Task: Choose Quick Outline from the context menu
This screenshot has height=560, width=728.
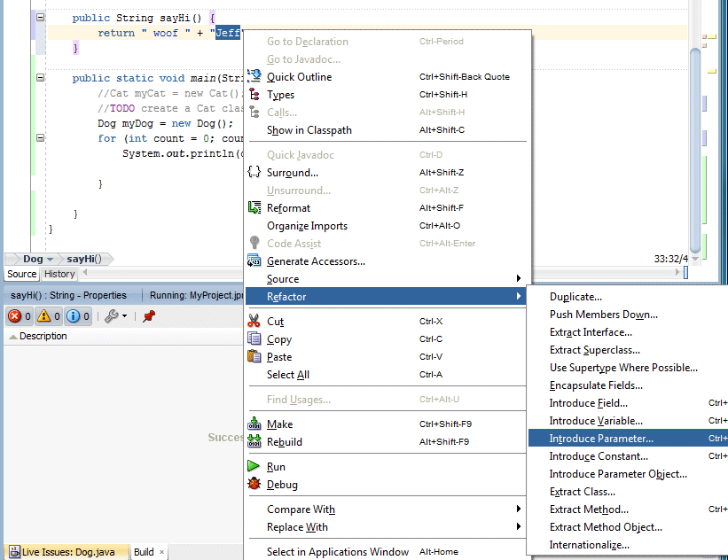Action: coord(386,77)
